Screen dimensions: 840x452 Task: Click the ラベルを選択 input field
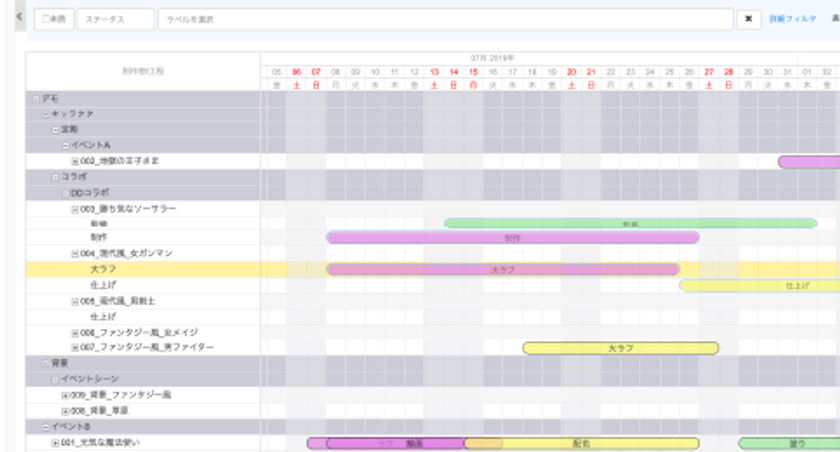pos(445,19)
